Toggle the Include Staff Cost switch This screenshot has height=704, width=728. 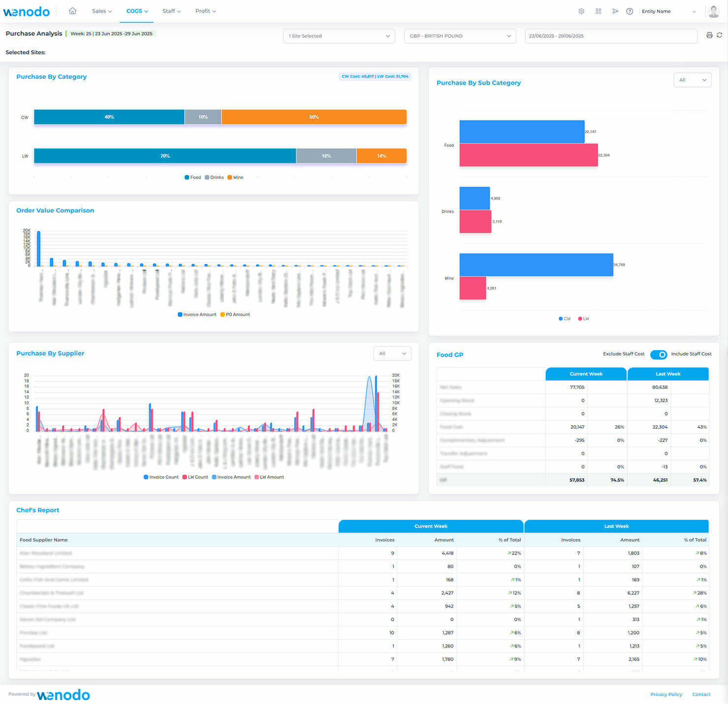659,354
